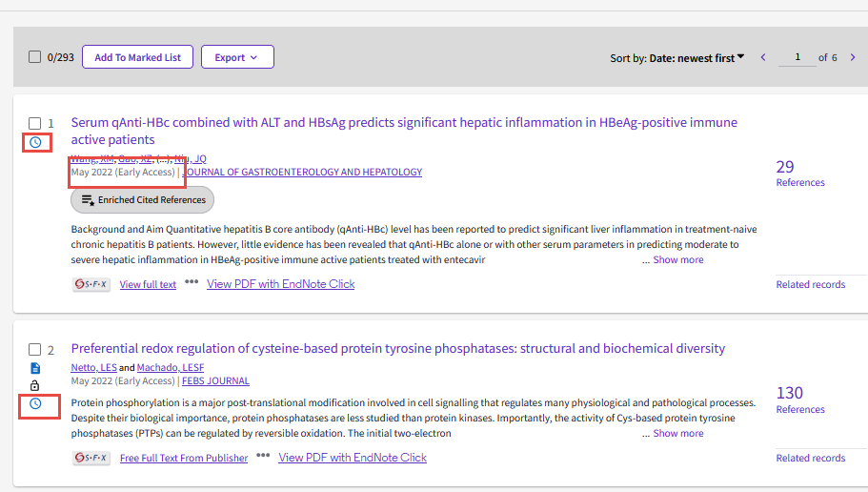
Task: Open Journal of Gastroenterology and Hepatology link
Action: point(303,173)
